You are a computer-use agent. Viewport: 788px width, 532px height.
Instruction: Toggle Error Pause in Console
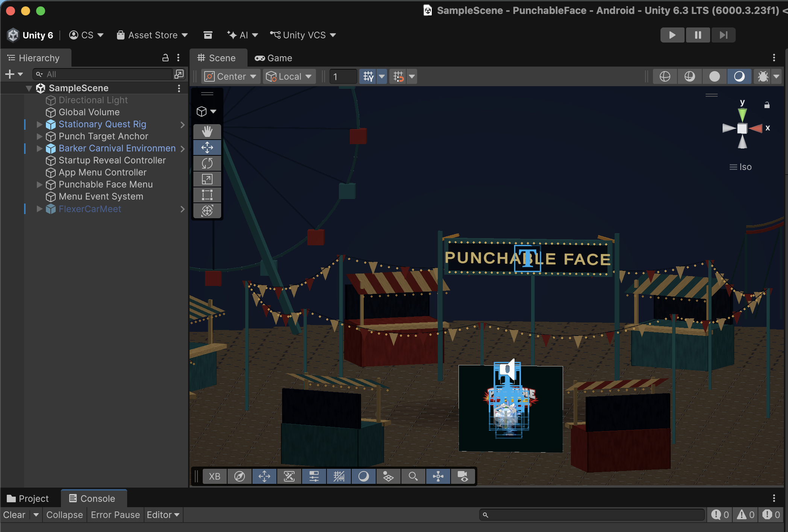[x=115, y=515]
